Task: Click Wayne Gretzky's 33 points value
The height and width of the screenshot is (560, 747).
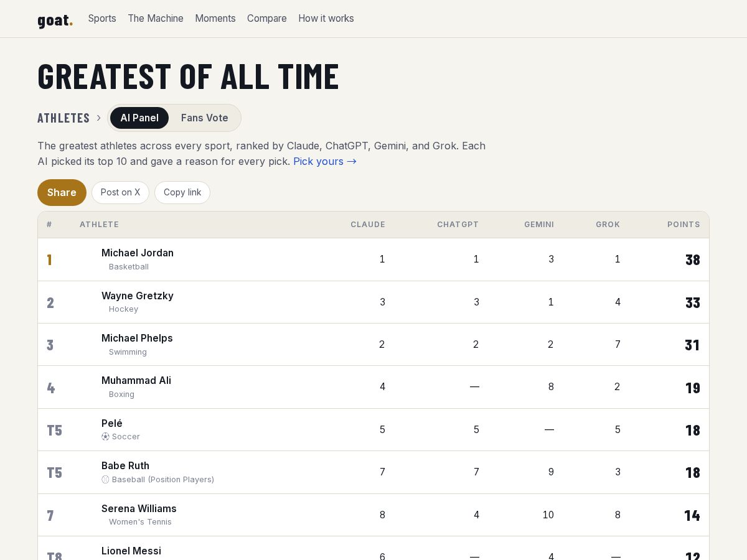Action: pyautogui.click(x=693, y=303)
